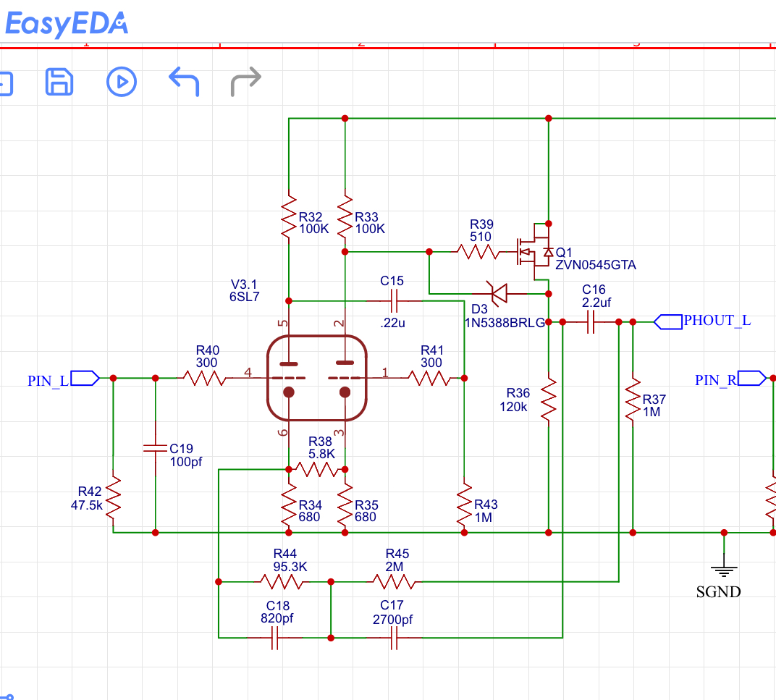Click the '.22u' capacitor value text

(x=393, y=323)
